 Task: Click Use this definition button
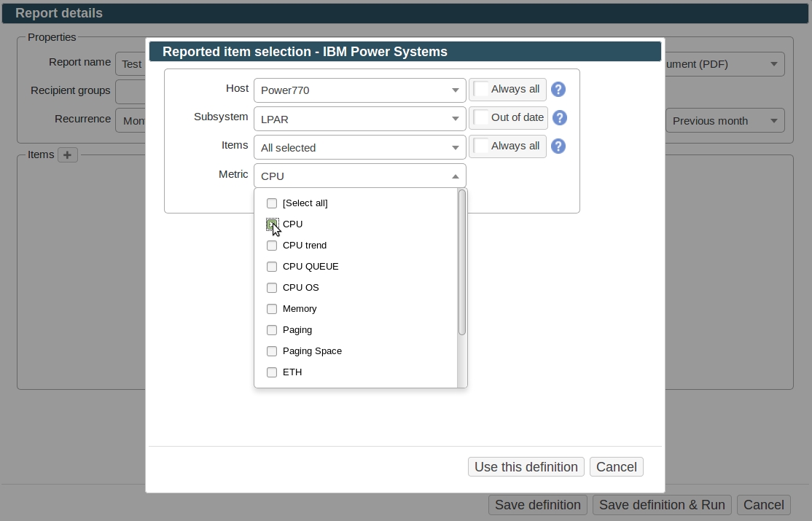click(526, 467)
